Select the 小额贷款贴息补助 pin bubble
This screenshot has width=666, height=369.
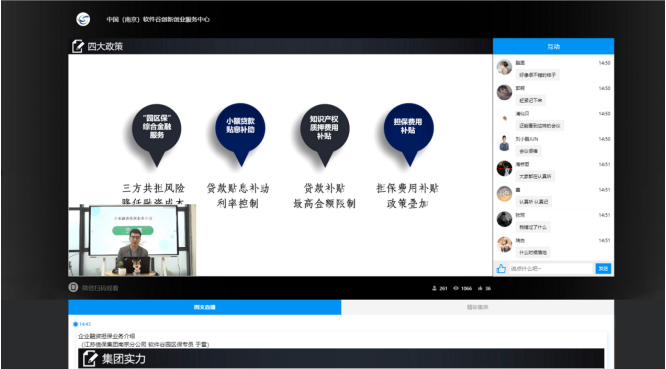(240, 134)
